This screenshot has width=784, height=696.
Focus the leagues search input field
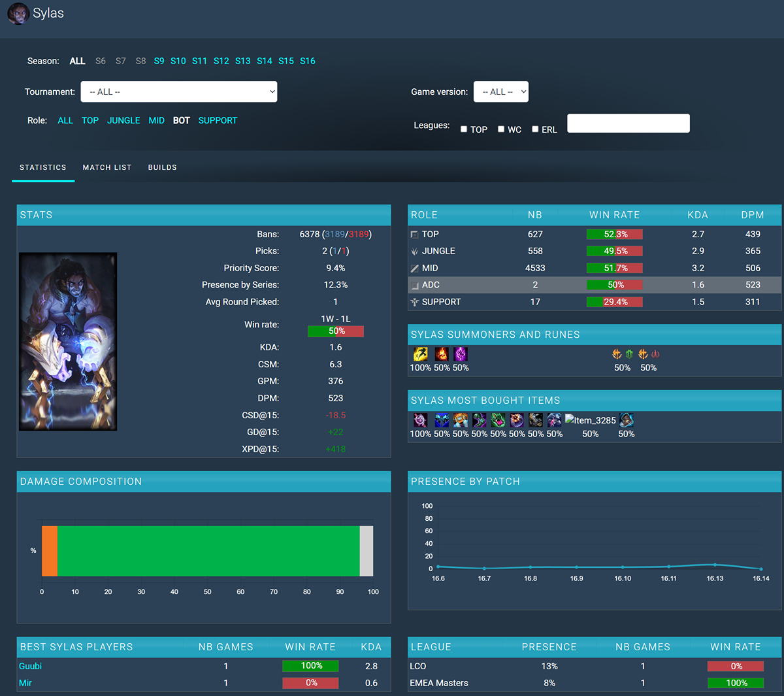[x=629, y=123]
